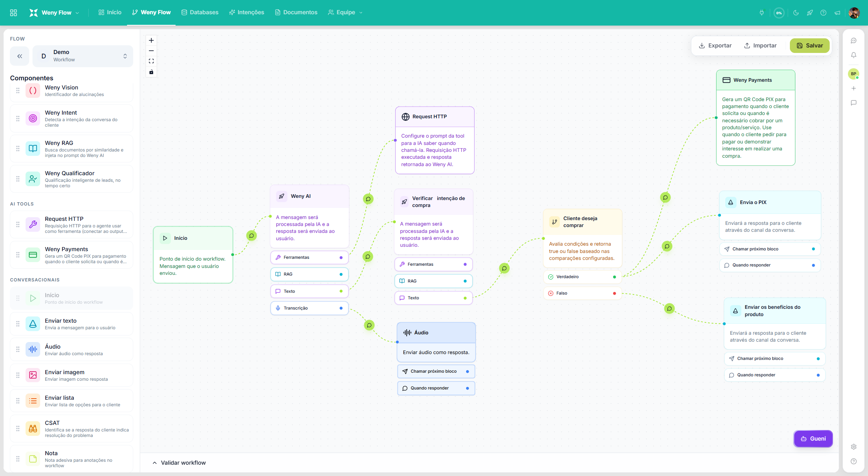Open the user profile avatar
The height and width of the screenshot is (476, 868).
coord(854,13)
